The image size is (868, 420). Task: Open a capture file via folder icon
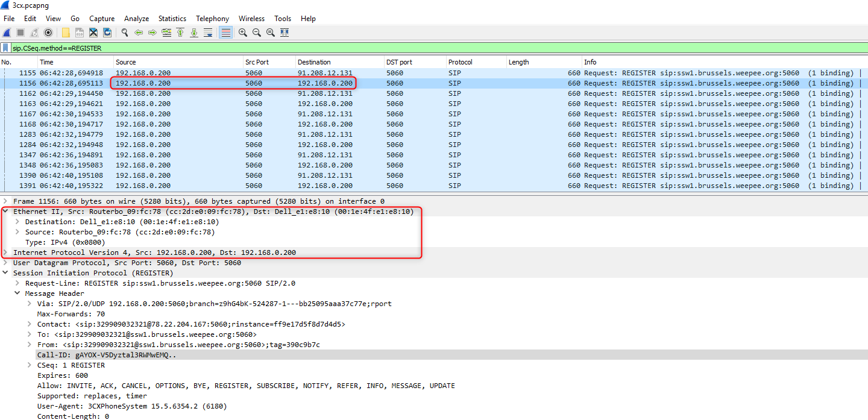coord(66,33)
